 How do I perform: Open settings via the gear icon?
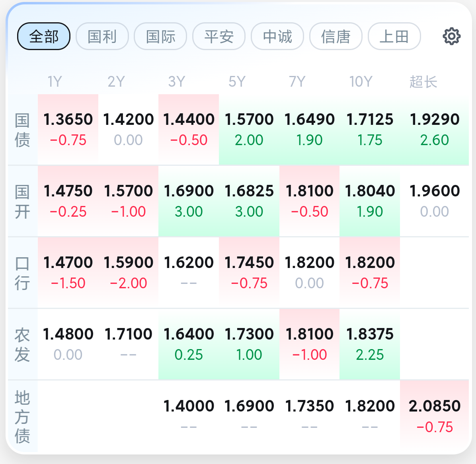pyautogui.click(x=452, y=37)
